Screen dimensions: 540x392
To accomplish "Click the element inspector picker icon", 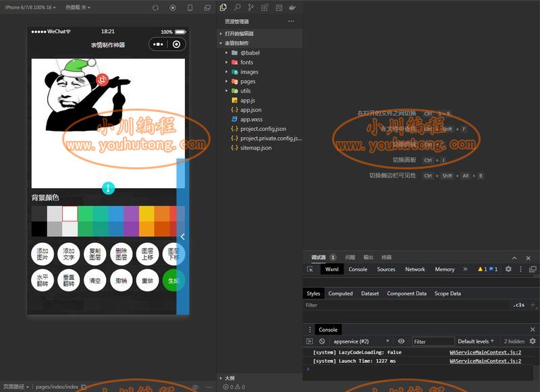I will [310, 269].
